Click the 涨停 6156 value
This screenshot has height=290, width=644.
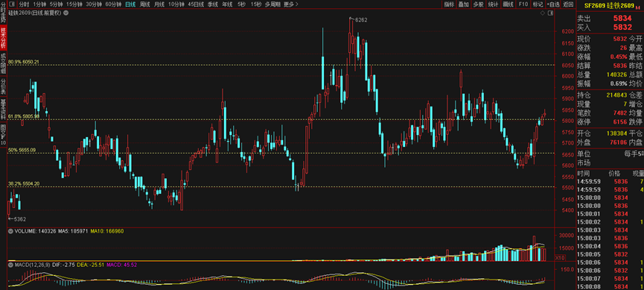pyautogui.click(x=620, y=122)
